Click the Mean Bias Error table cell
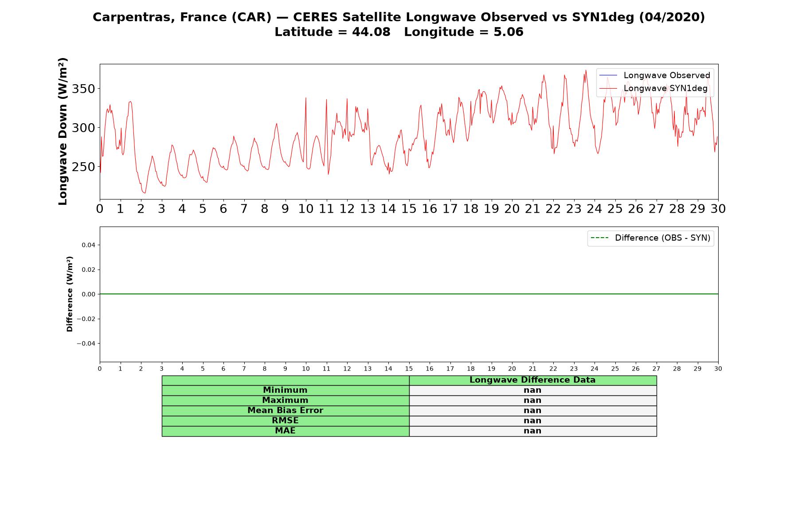798x532 pixels. pyautogui.click(x=285, y=411)
